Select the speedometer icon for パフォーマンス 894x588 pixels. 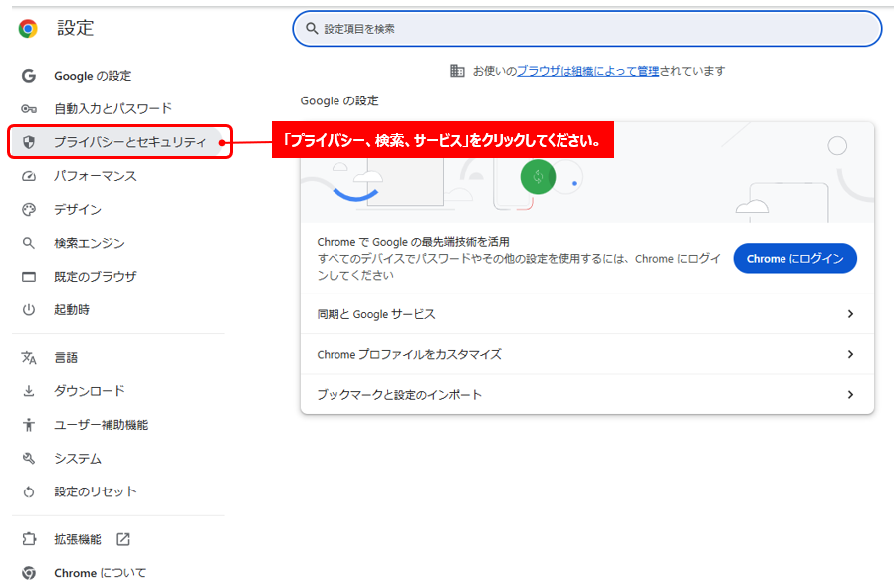point(22,175)
